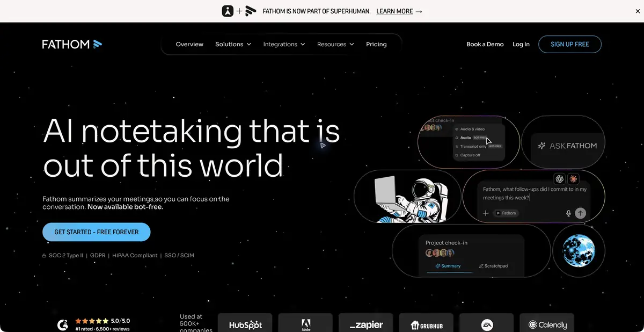The height and width of the screenshot is (332, 644).
Task: Expand the Integrations dropdown menu
Action: click(284, 44)
